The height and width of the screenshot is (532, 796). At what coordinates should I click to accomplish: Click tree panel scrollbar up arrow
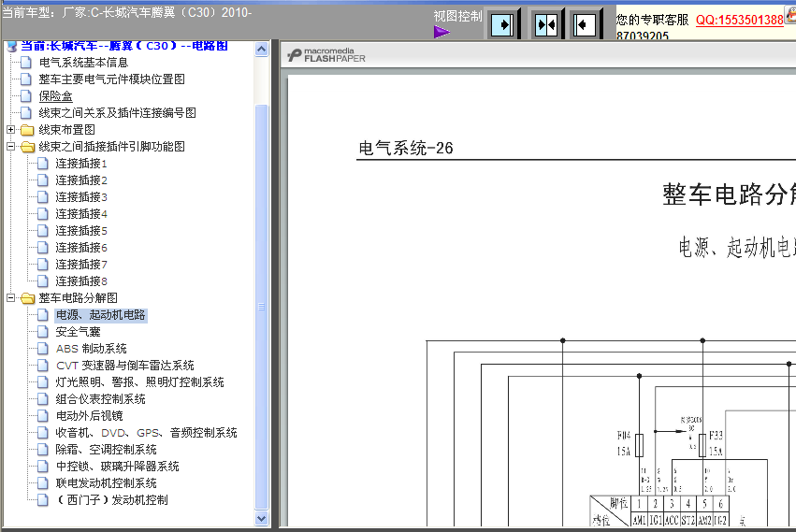coord(262,50)
